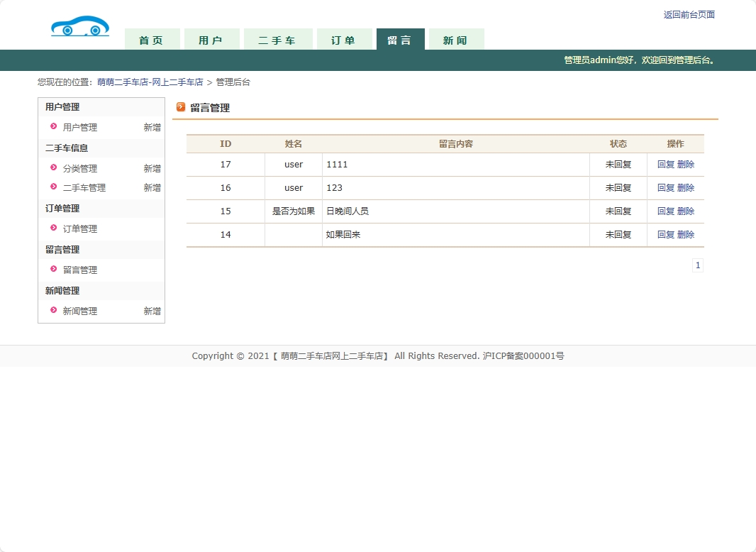Click 新增 next to 新闻管理

[152, 311]
